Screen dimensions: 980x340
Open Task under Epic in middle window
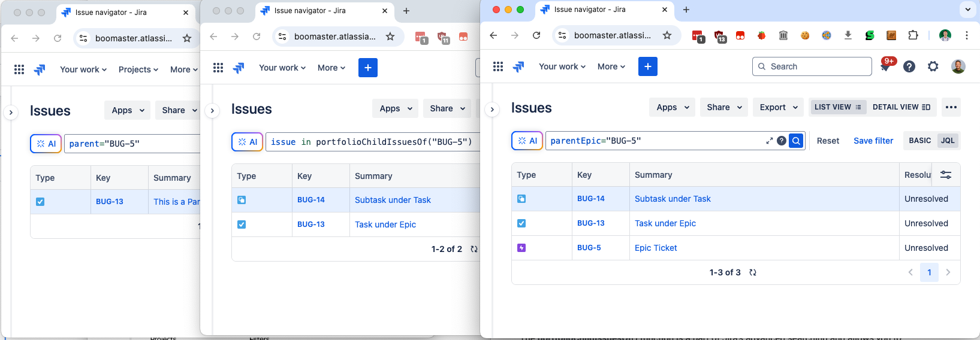[385, 224]
